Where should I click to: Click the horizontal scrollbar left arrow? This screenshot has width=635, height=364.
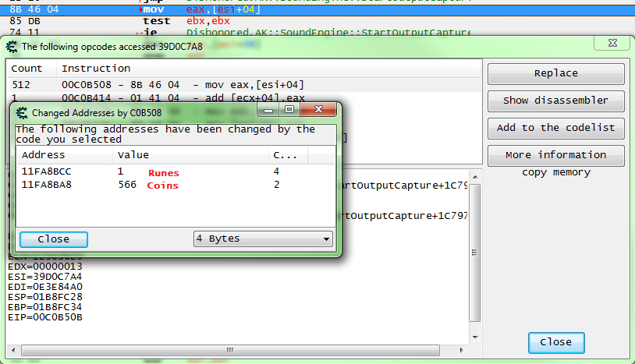pyautogui.click(x=13, y=350)
